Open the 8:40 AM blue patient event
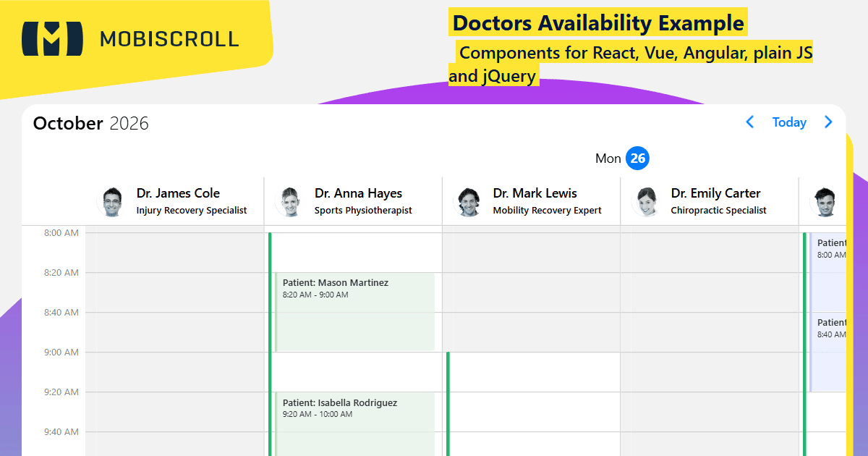This screenshot has width=868, height=456. (827, 352)
